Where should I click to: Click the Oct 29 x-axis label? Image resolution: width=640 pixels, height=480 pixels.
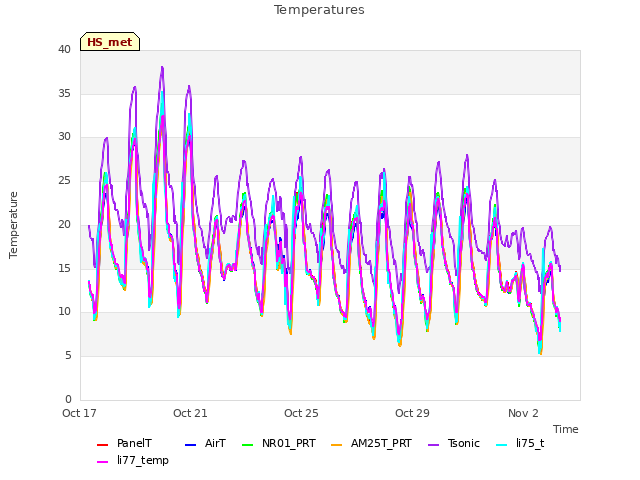tap(412, 413)
